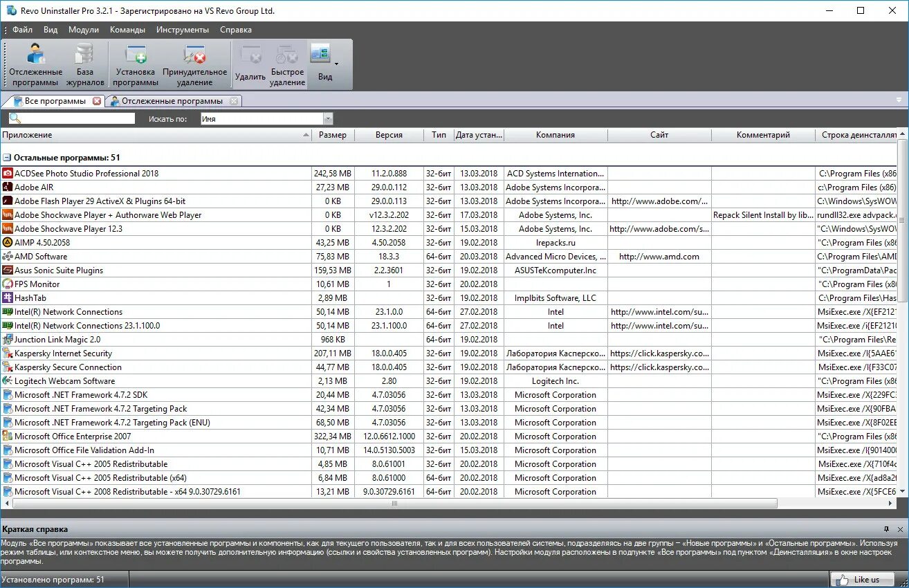909x588 pixels.
Task: Select the Microsoft Visual C++ 2005 Redistributable (x64) row
Action: pyautogui.click(x=449, y=478)
